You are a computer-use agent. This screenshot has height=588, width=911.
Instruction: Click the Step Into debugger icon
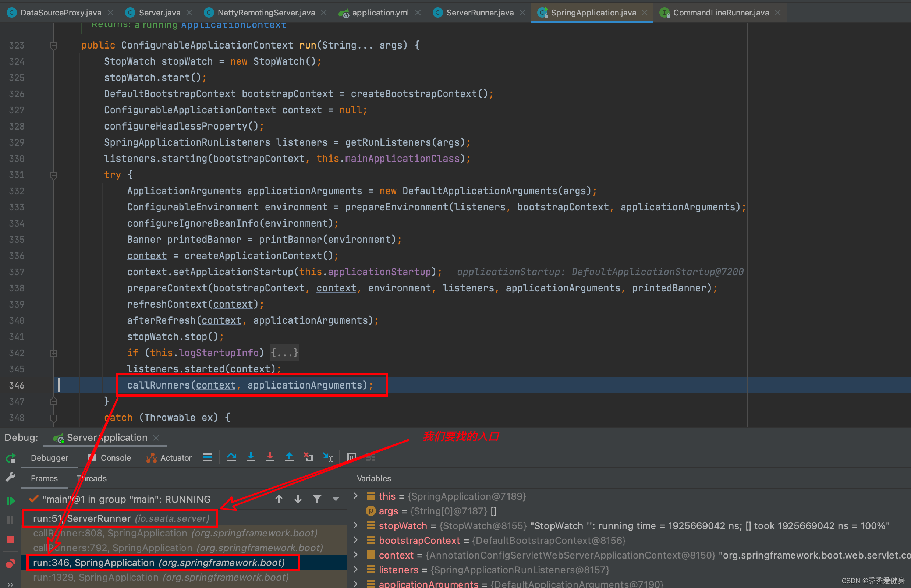point(251,457)
